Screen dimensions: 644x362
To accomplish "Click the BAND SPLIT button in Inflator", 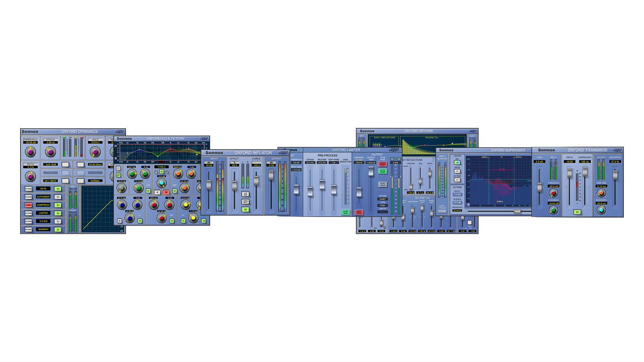I will tap(245, 202).
